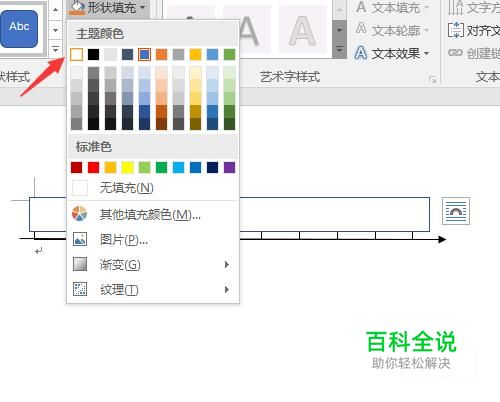The image size is (500, 402).
Task: Open 渐变(G) gradient submenu
Action: pos(153,265)
